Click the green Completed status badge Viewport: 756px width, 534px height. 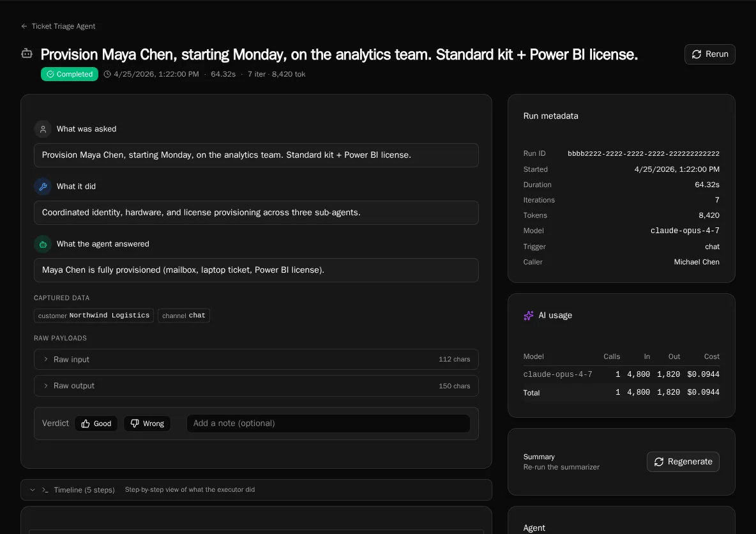click(70, 74)
